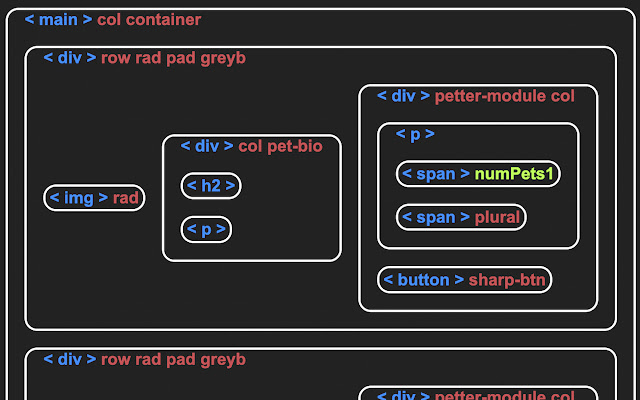This screenshot has width=640, height=400.
Task: Click the green numPets1 id text
Action: 514,174
